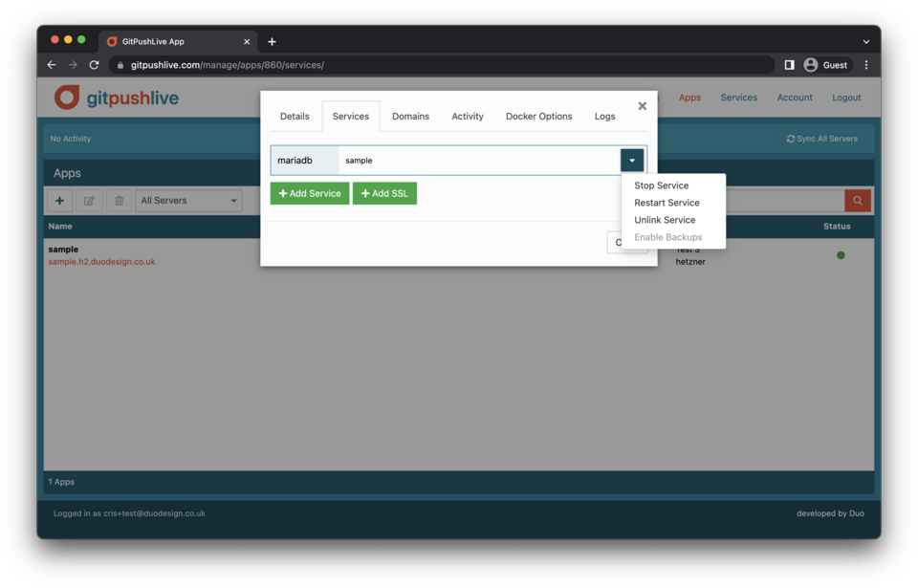This screenshot has height=588, width=918.
Task: Switch to the Docker Options tab
Action: tap(538, 117)
